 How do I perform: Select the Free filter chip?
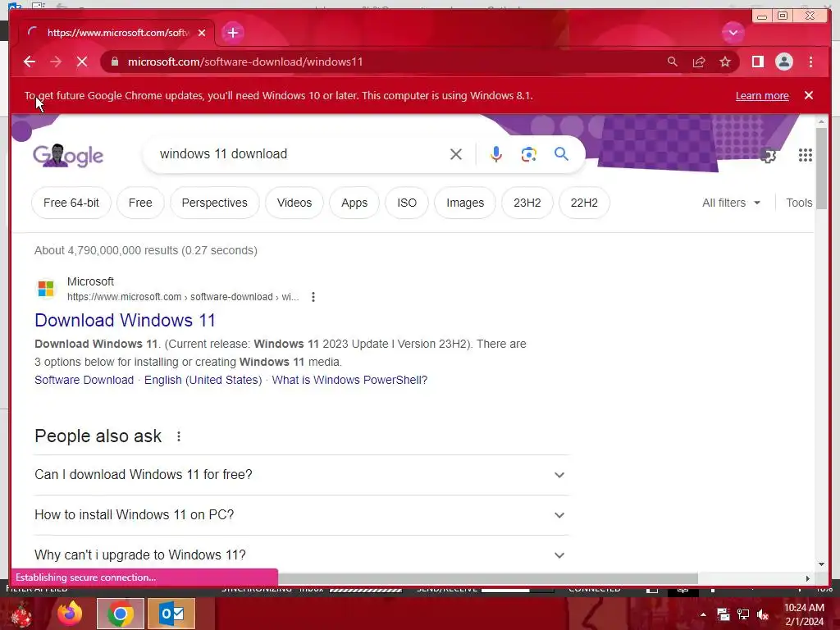(140, 203)
